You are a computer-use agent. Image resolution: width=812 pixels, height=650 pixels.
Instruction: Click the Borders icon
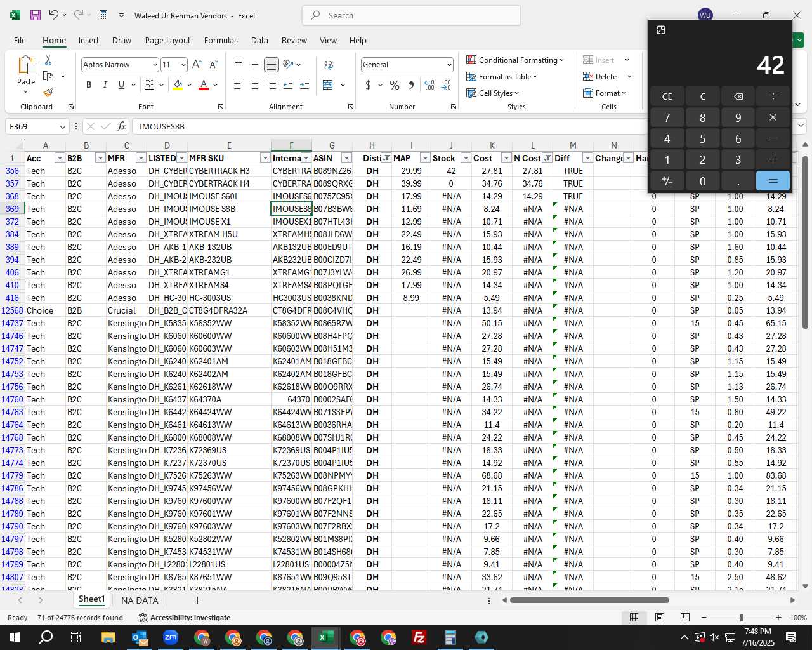pyautogui.click(x=149, y=84)
